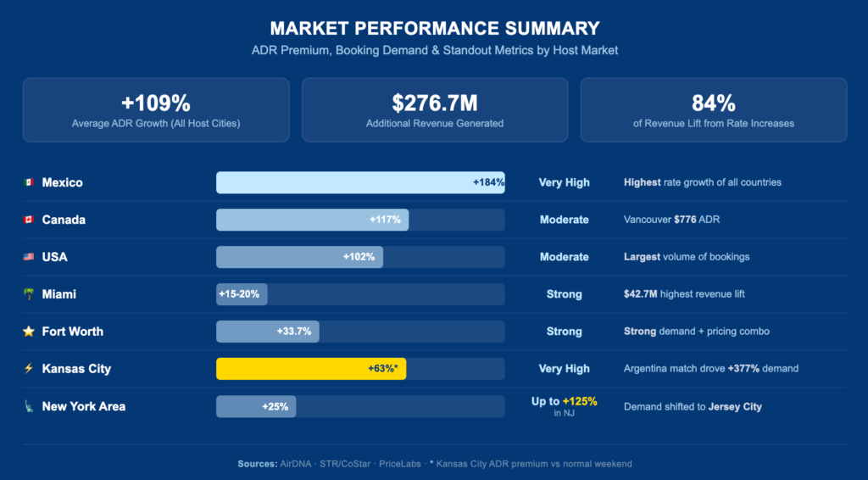Screen dimensions: 868x480
Task: Click 'Demand shifted to Jersey City' note
Action: pos(693,407)
